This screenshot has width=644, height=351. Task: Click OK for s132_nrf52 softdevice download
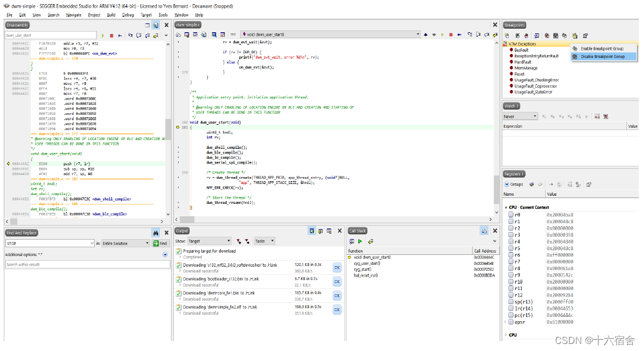337,268
